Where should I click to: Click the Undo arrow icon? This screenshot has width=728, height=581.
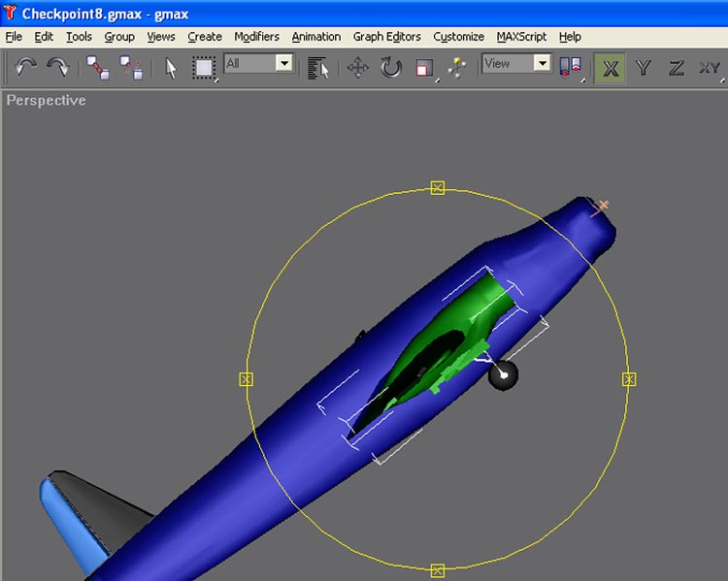tap(26, 67)
